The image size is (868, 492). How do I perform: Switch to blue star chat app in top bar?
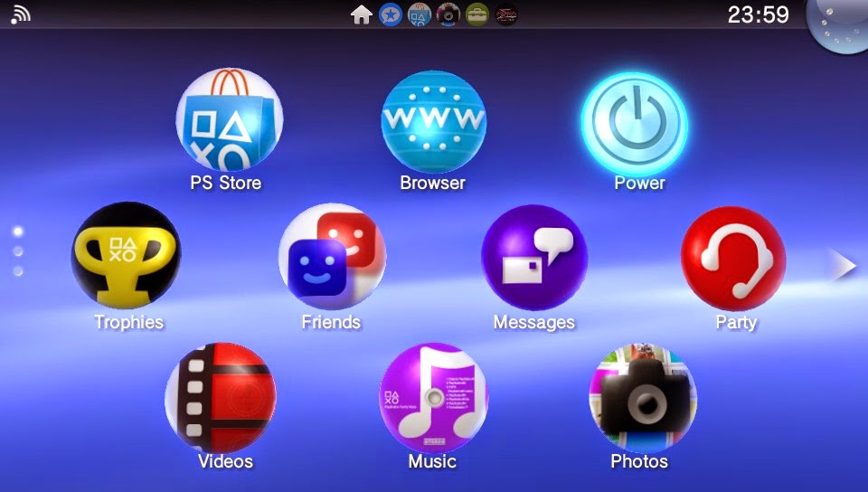click(391, 15)
